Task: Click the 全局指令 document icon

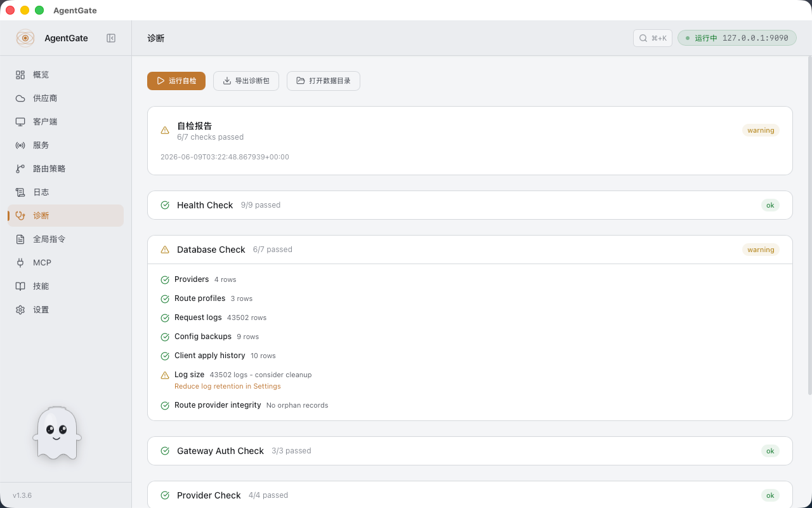Action: [x=20, y=239]
